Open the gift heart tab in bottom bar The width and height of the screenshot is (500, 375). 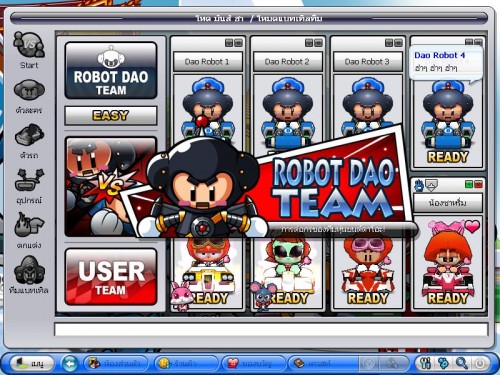254,363
